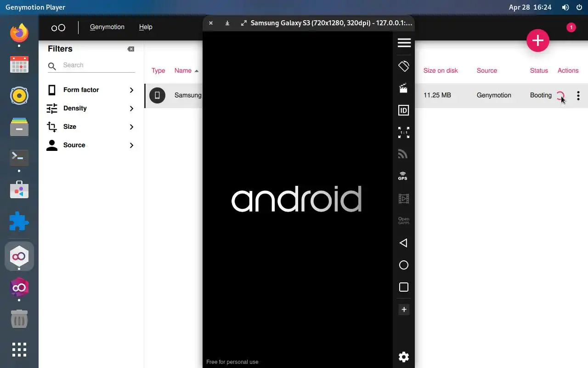Open the Genymotion menu
Viewport: 588px width, 368px height.
point(107,27)
